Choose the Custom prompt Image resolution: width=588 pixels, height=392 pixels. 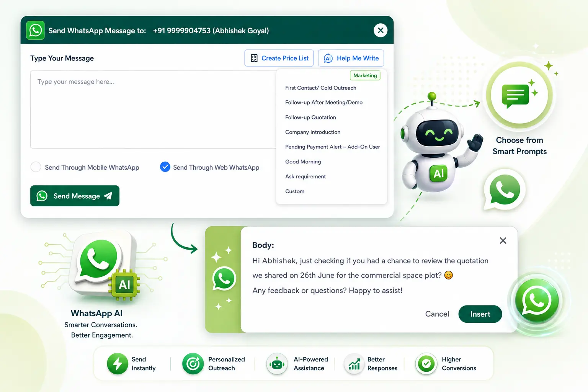pos(295,191)
